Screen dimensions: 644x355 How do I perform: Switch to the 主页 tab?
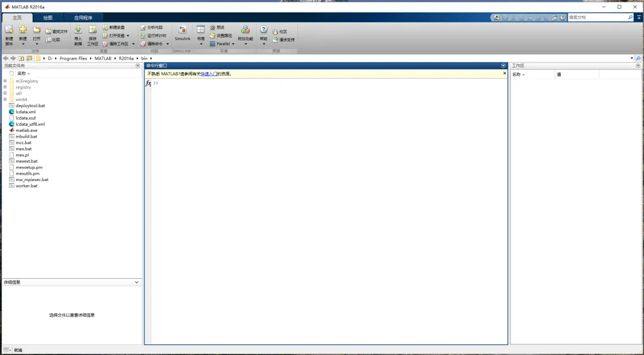[17, 18]
